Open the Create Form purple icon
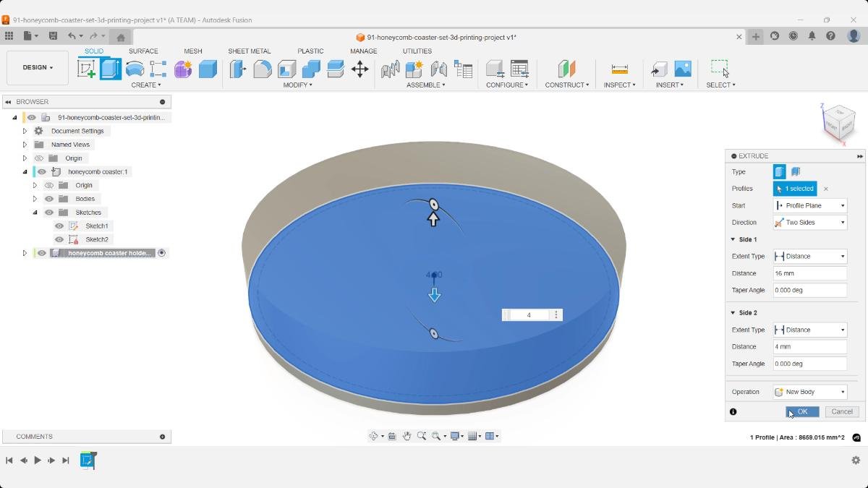Viewport: 868px width, 488px height. click(183, 69)
